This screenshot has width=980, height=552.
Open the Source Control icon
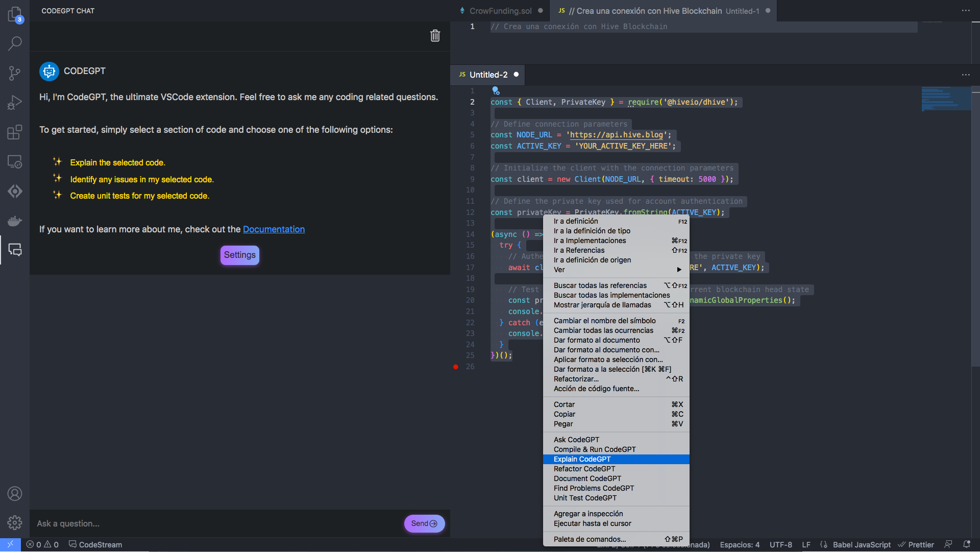point(15,73)
